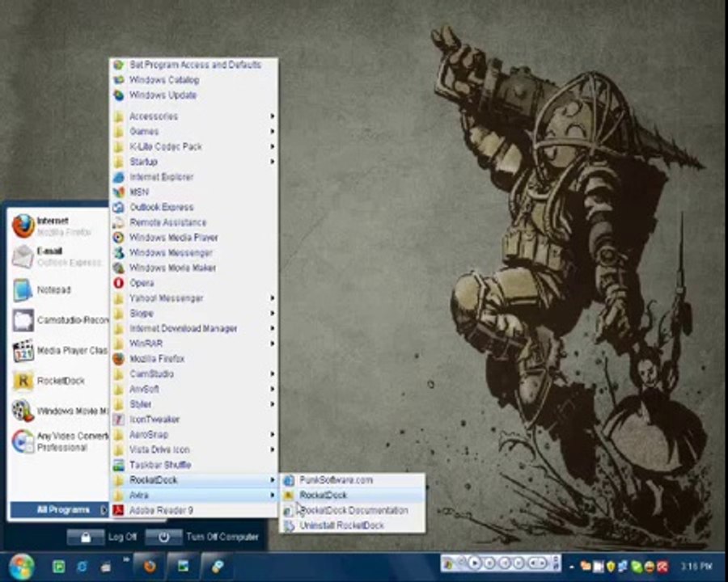
Task: Open Set Program Access and Defaults
Action: pos(194,65)
